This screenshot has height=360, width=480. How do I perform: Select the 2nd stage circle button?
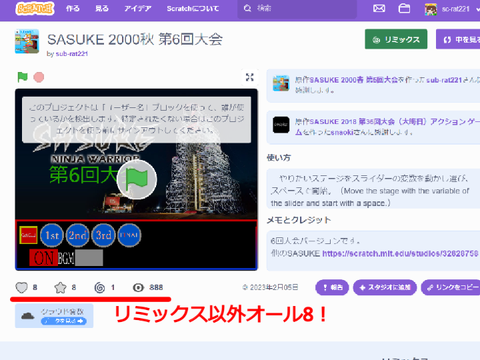pos(78,235)
